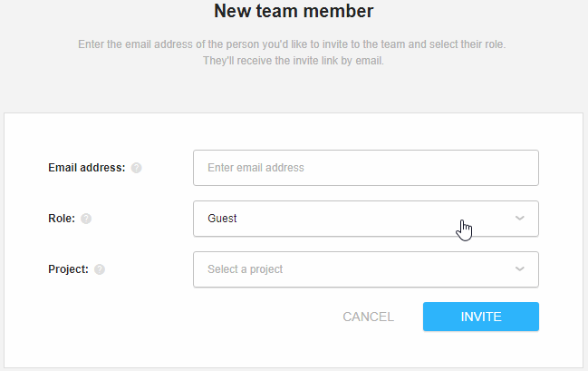Click CANCEL to discard the invitation

(368, 317)
